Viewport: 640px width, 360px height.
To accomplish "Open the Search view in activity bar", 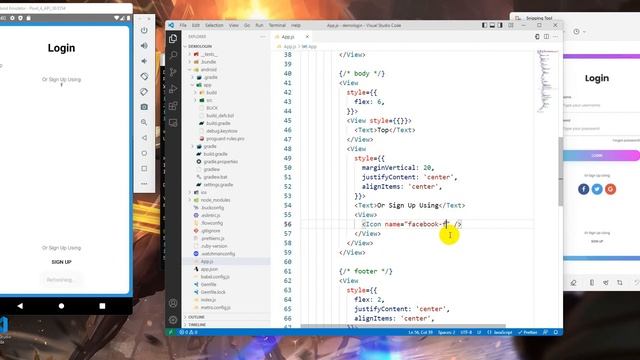I will tap(173, 55).
